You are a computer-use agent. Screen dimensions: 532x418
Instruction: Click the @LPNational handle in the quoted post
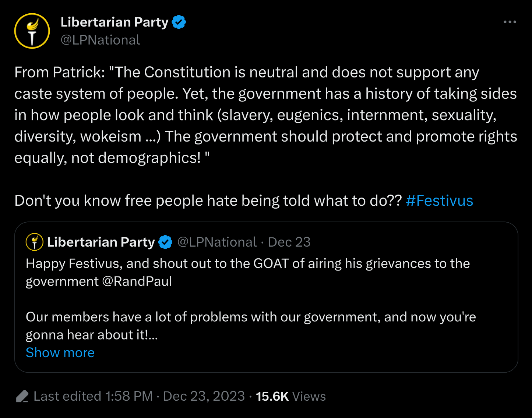tap(217, 242)
